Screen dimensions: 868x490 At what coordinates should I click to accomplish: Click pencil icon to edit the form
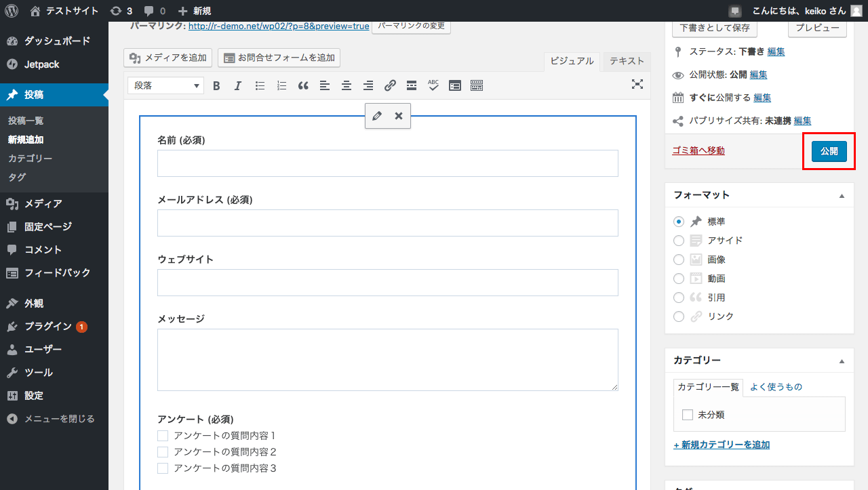[377, 116]
